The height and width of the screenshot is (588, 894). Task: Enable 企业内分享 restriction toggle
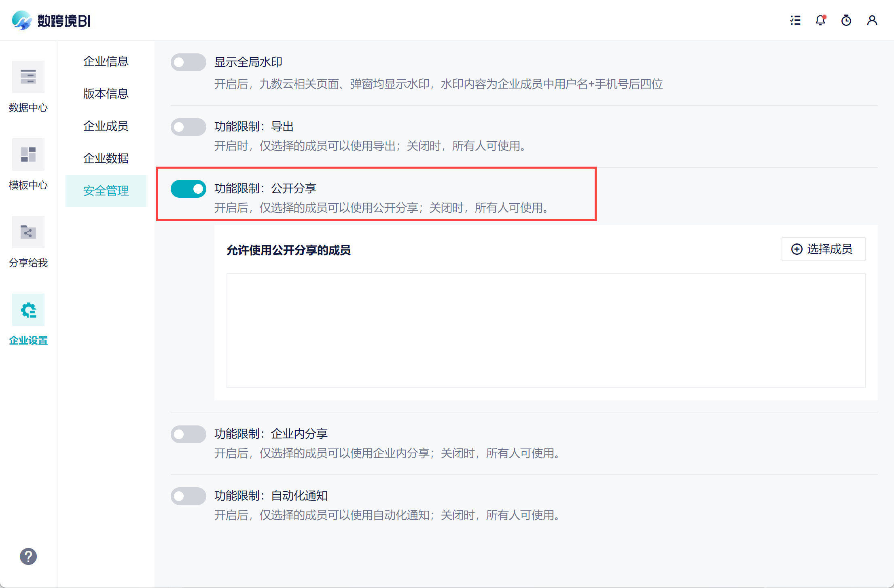(188, 434)
